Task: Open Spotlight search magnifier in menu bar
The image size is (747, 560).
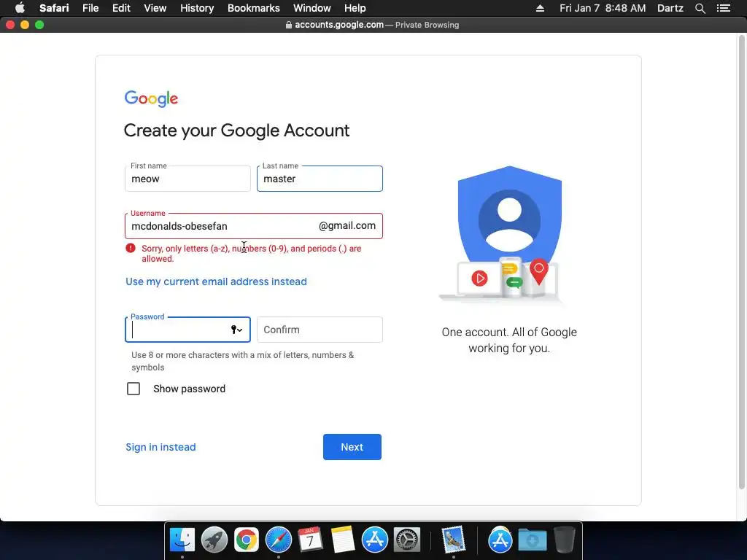Action: click(700, 8)
